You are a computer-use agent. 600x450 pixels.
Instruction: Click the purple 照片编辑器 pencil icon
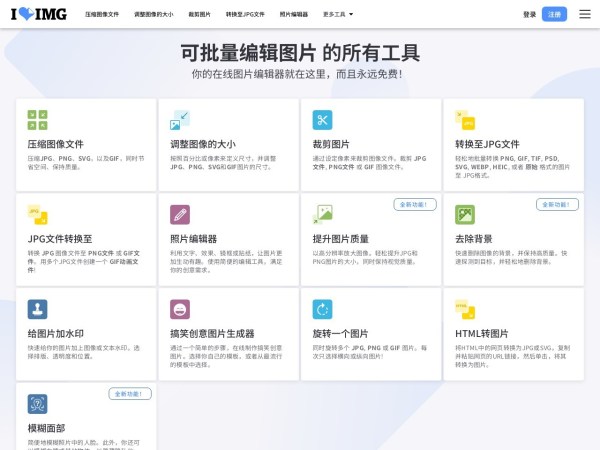pos(180,214)
